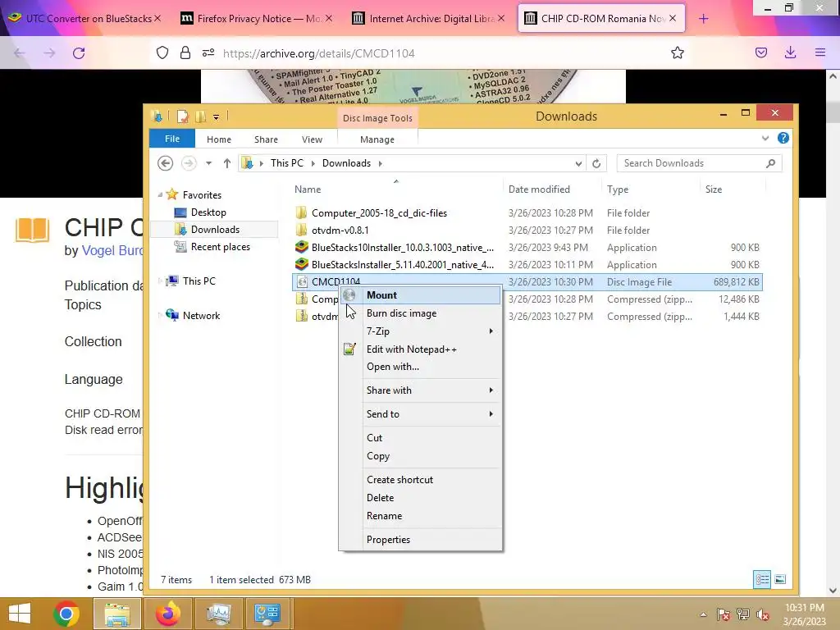The height and width of the screenshot is (630, 840).
Task: Click search magnifier icon in Explorer
Action: click(x=770, y=163)
